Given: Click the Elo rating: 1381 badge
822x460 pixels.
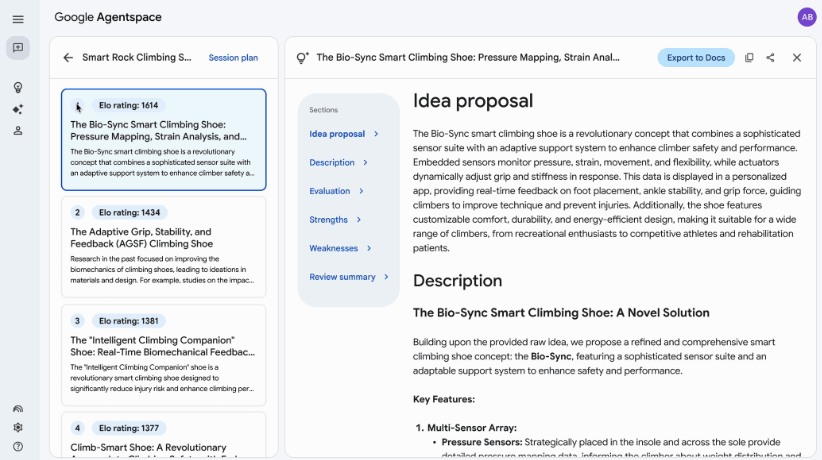Looking at the screenshot, I should coord(128,321).
